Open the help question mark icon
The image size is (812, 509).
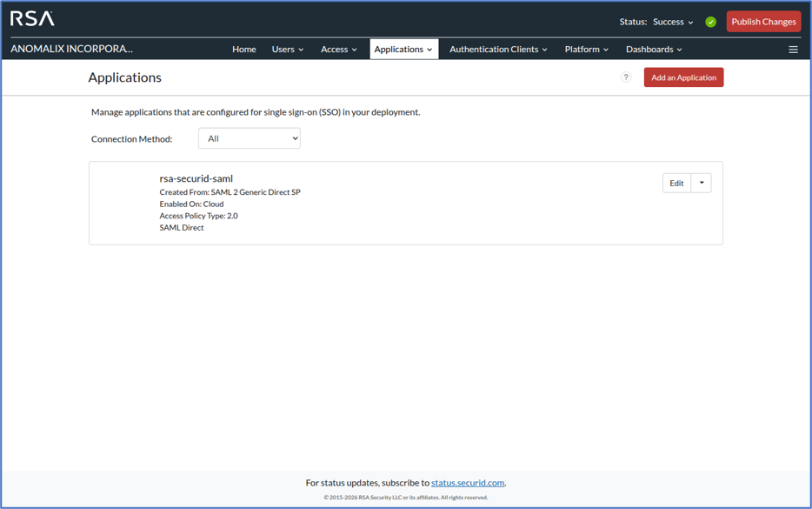(626, 77)
